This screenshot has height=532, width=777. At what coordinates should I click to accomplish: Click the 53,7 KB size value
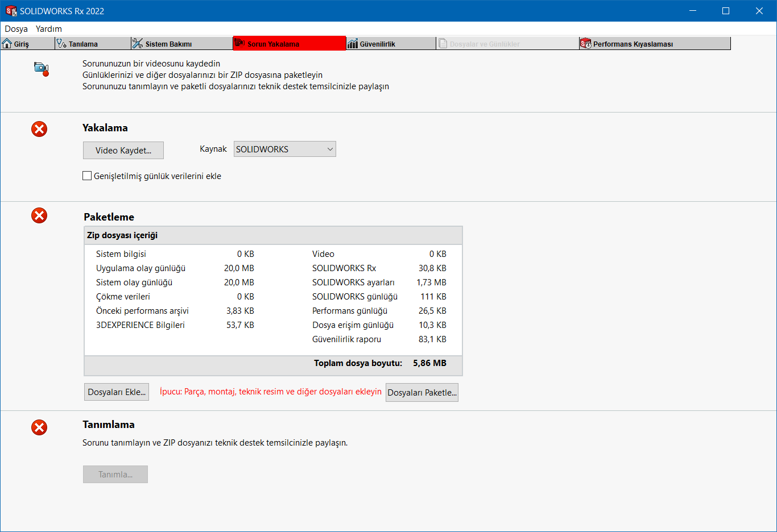coord(240,325)
